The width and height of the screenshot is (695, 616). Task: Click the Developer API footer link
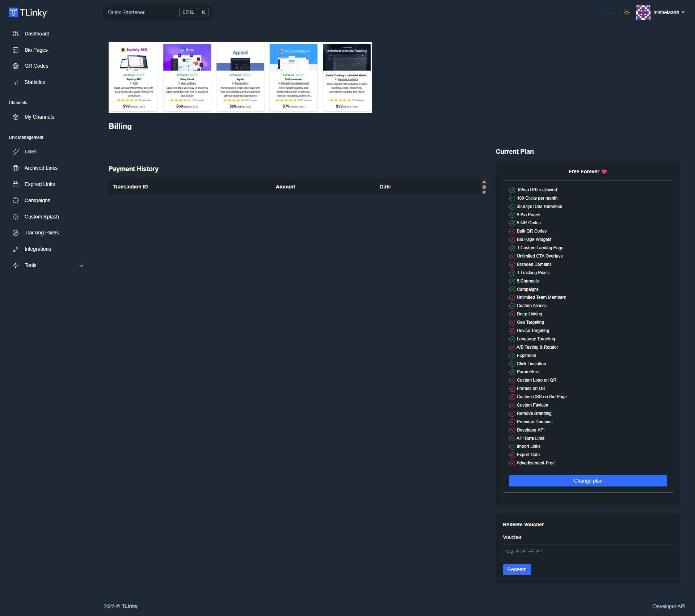click(x=669, y=606)
